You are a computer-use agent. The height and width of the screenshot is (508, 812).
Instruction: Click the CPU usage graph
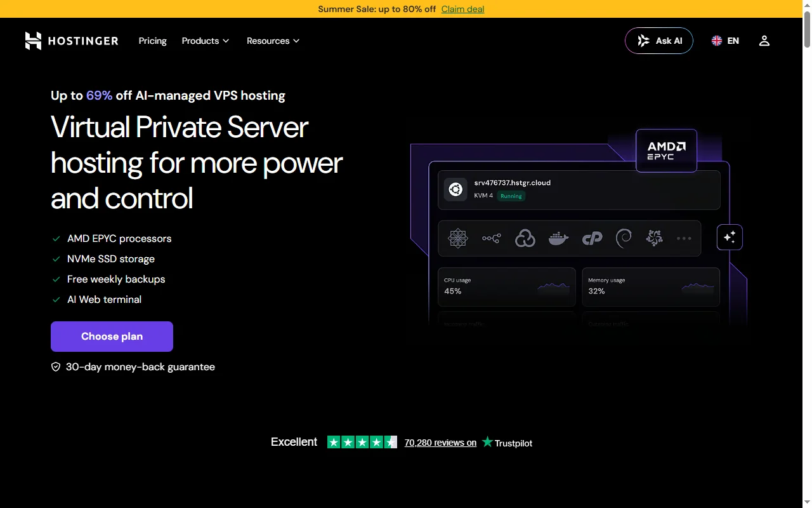(554, 286)
